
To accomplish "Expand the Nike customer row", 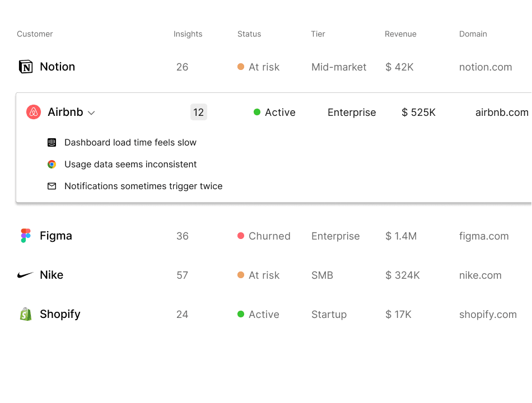I will click(x=52, y=275).
